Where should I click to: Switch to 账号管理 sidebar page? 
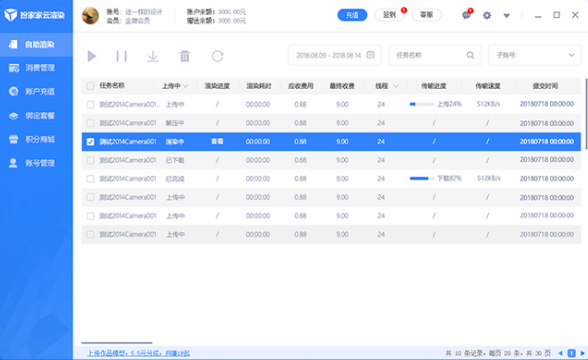pyautogui.click(x=36, y=163)
